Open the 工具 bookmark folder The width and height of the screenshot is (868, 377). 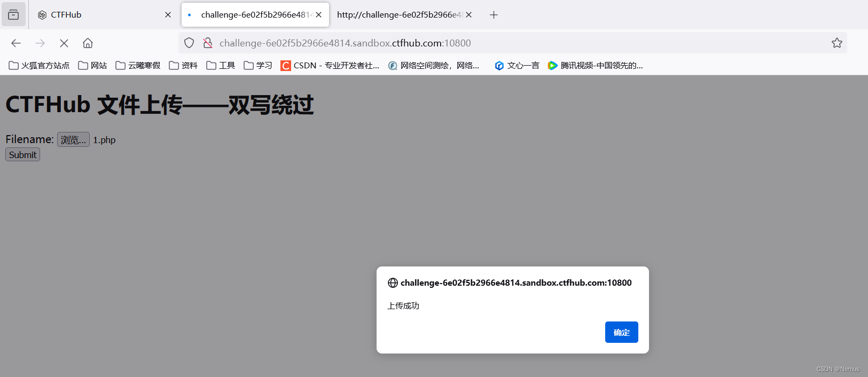pyautogui.click(x=221, y=66)
